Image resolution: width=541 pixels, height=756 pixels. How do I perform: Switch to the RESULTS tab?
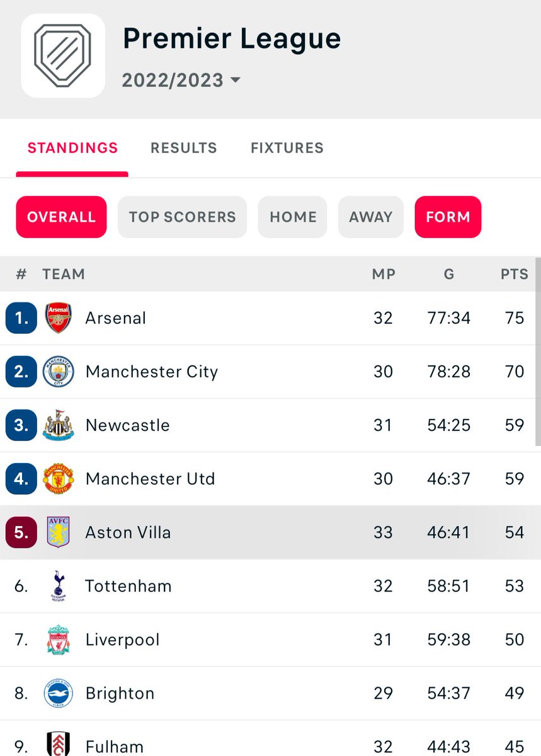tap(183, 148)
